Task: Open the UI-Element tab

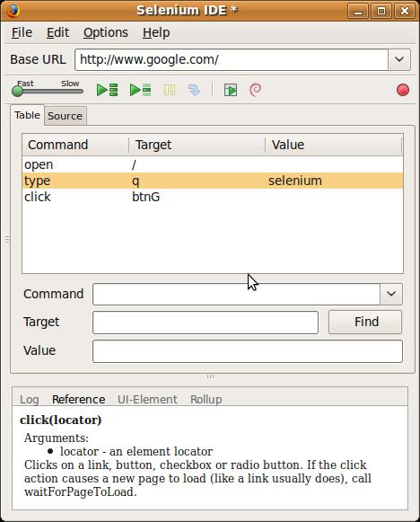Action: 147,399
